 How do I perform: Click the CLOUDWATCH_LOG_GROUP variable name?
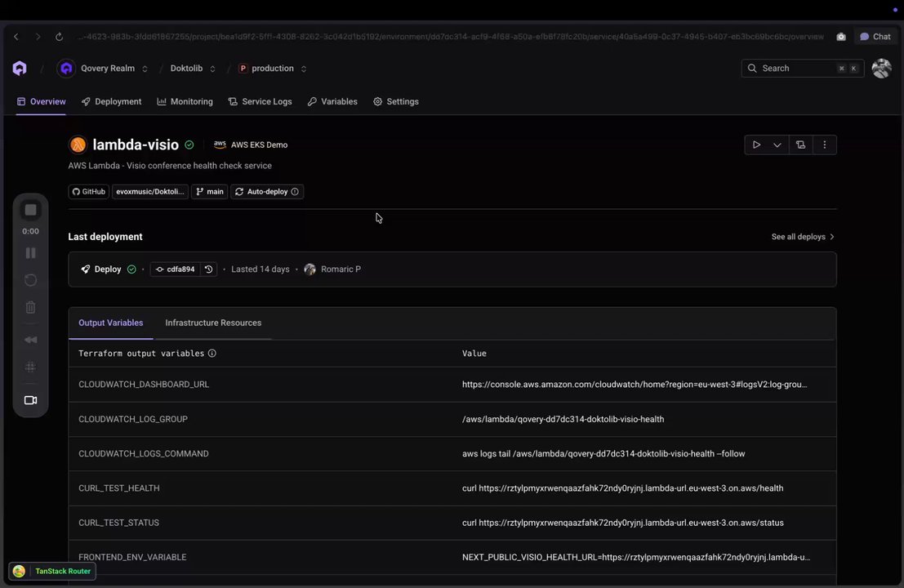(133, 419)
